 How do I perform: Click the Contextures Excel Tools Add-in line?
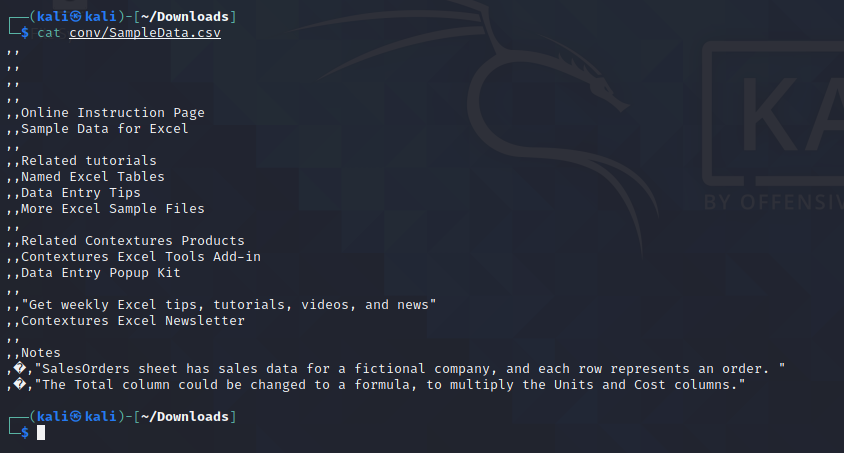(140, 257)
